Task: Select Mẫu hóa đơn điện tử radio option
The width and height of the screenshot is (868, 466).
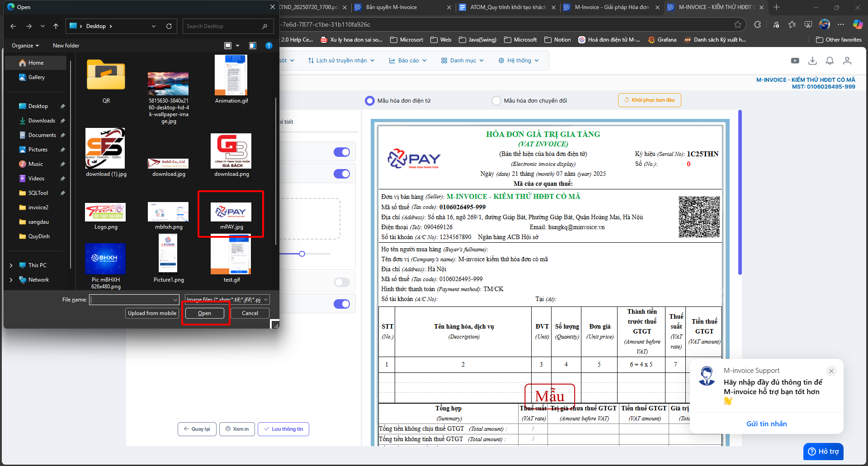Action: pos(370,101)
